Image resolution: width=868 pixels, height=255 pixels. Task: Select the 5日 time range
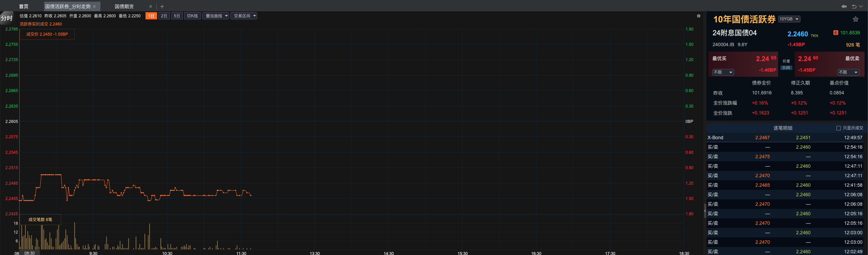tap(177, 16)
